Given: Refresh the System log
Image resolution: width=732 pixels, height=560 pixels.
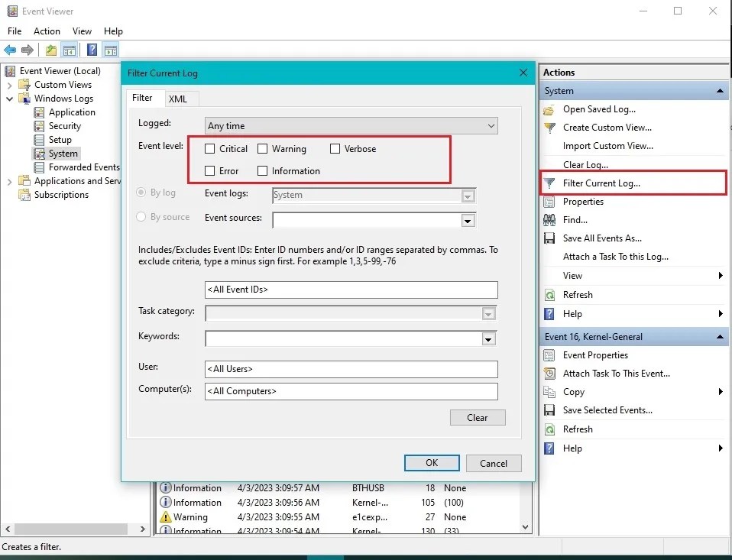Looking at the screenshot, I should tap(578, 294).
